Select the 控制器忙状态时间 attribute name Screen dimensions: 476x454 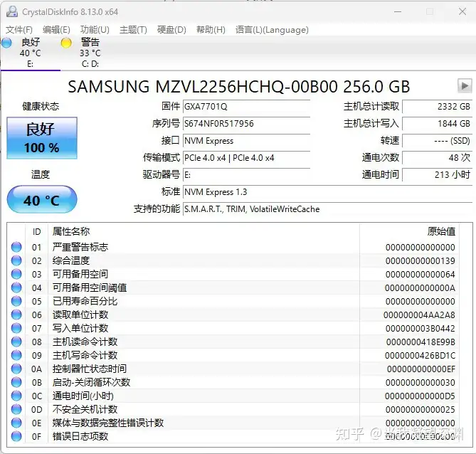coord(89,369)
